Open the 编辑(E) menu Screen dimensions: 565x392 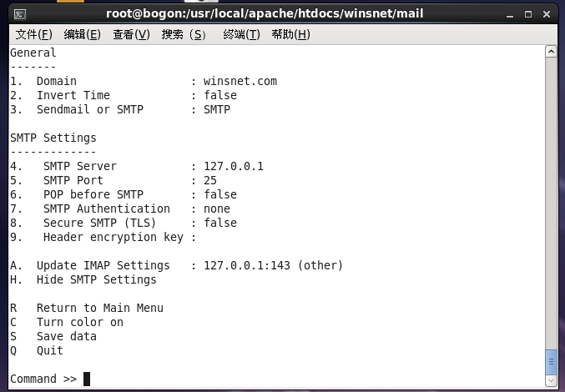[82, 34]
